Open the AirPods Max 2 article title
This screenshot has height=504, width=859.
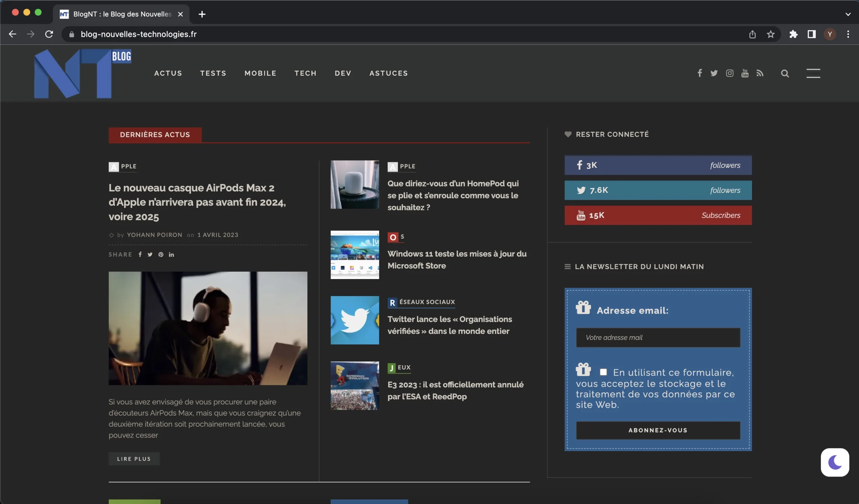[x=197, y=202]
